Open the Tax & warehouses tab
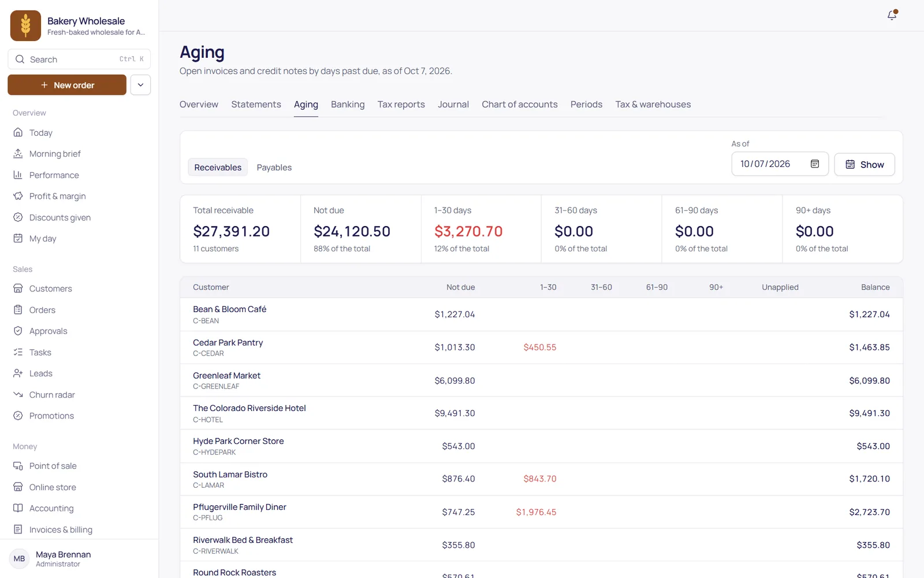This screenshot has width=924, height=578. pyautogui.click(x=653, y=105)
